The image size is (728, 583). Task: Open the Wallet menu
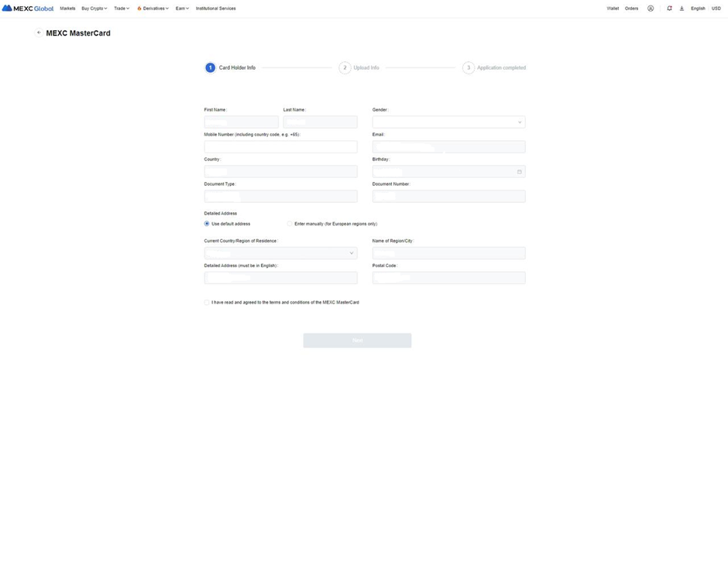click(613, 9)
